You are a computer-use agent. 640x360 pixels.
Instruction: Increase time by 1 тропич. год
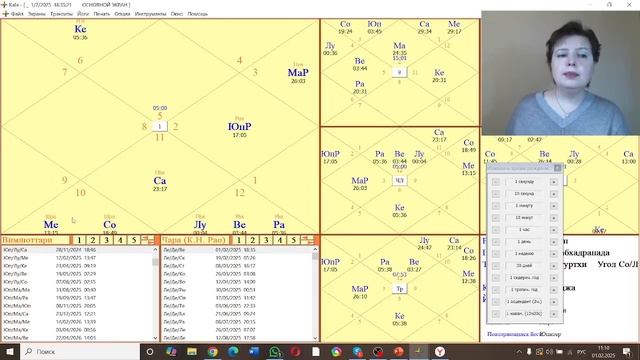[553, 290]
